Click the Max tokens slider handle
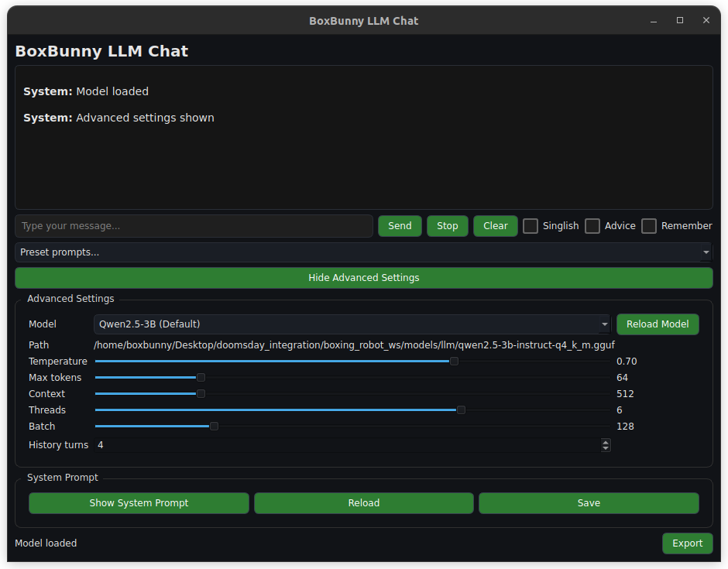Viewport: 728px width, 569px height. coord(201,378)
